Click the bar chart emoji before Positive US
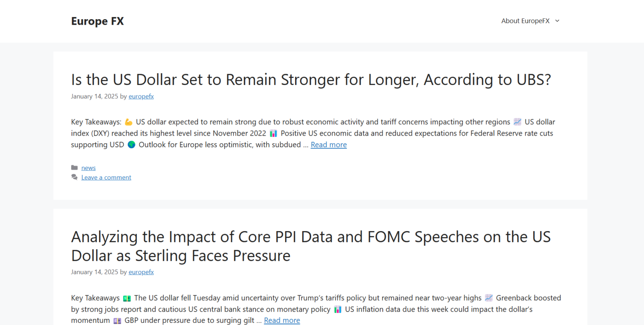The width and height of the screenshot is (644, 325). tap(273, 134)
